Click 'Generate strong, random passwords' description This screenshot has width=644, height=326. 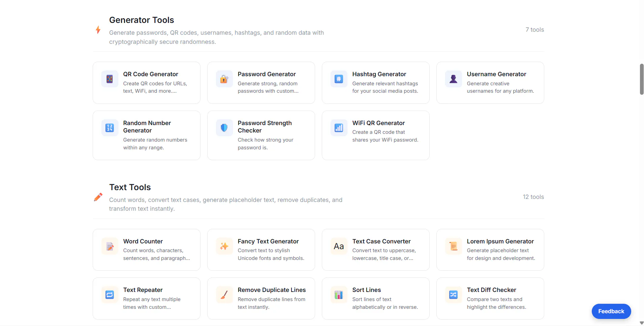pos(268,87)
